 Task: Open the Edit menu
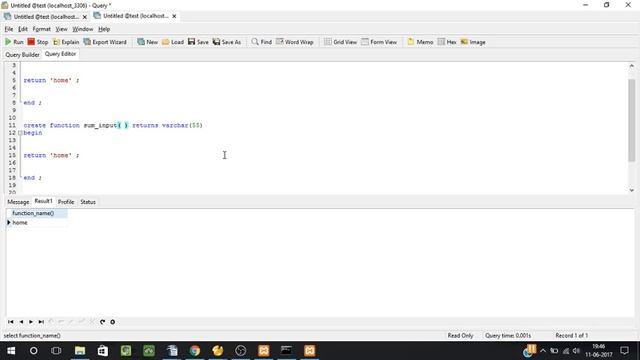click(x=23, y=29)
